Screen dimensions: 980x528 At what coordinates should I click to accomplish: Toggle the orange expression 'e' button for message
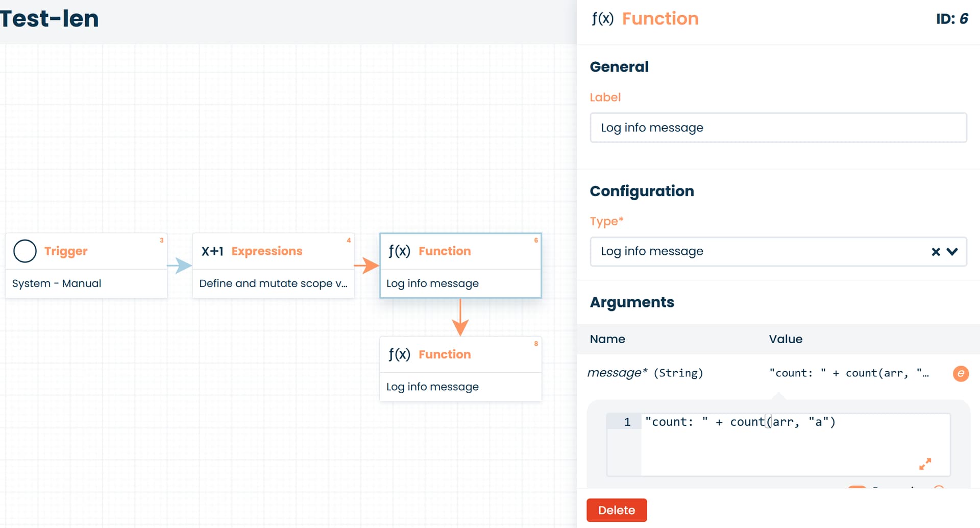pos(961,373)
